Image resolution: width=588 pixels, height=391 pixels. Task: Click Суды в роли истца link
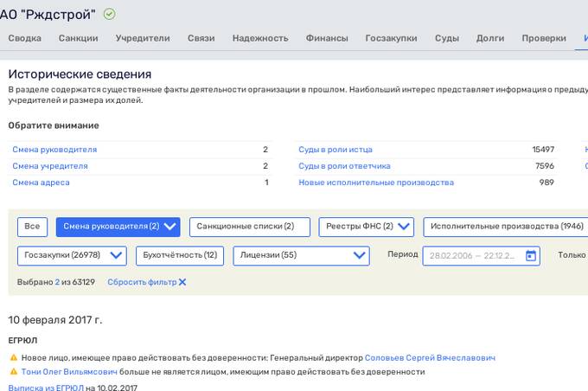(335, 150)
